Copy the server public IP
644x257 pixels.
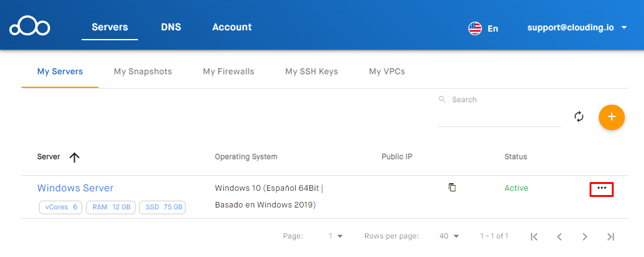tap(452, 187)
